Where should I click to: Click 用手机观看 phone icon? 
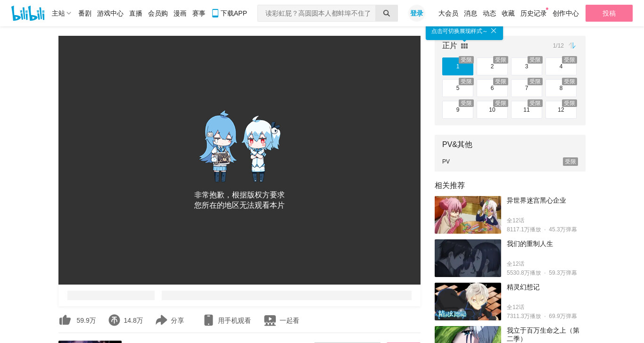pyautogui.click(x=208, y=320)
